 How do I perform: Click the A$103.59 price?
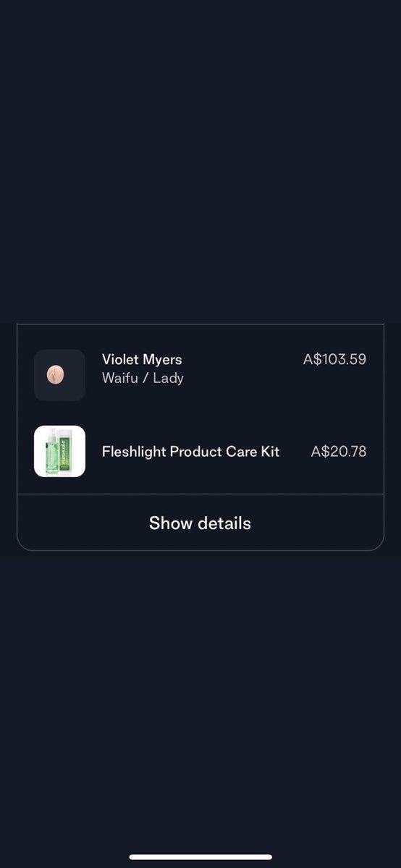(334, 359)
